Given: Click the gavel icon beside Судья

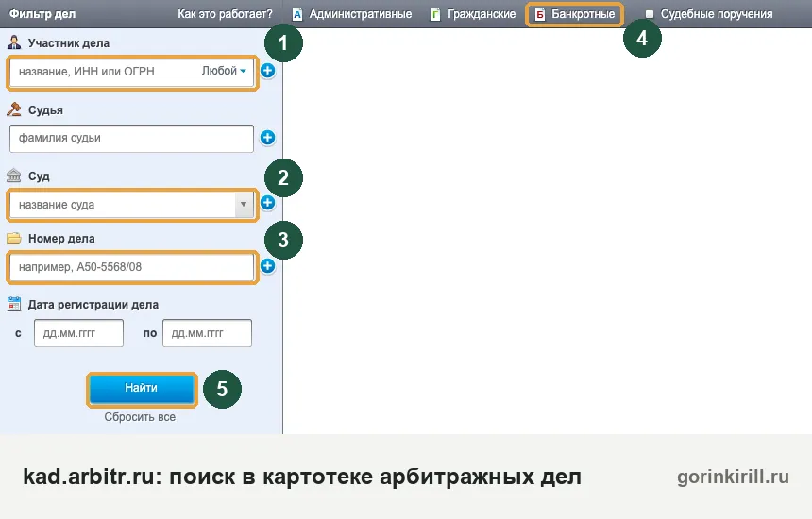Looking at the screenshot, I should (14, 109).
